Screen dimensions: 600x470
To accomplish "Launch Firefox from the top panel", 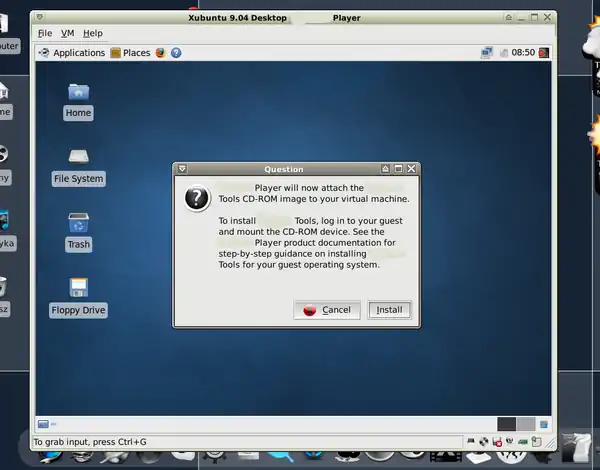I will [161, 53].
